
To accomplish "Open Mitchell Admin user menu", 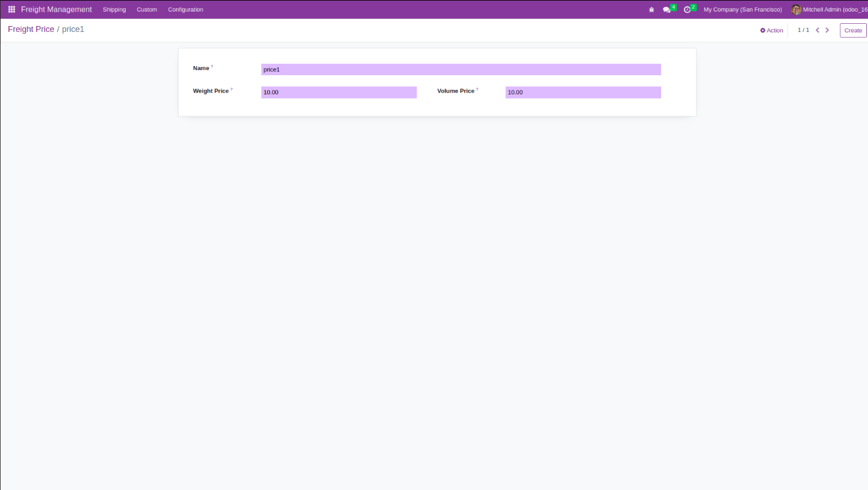I will 830,9.
